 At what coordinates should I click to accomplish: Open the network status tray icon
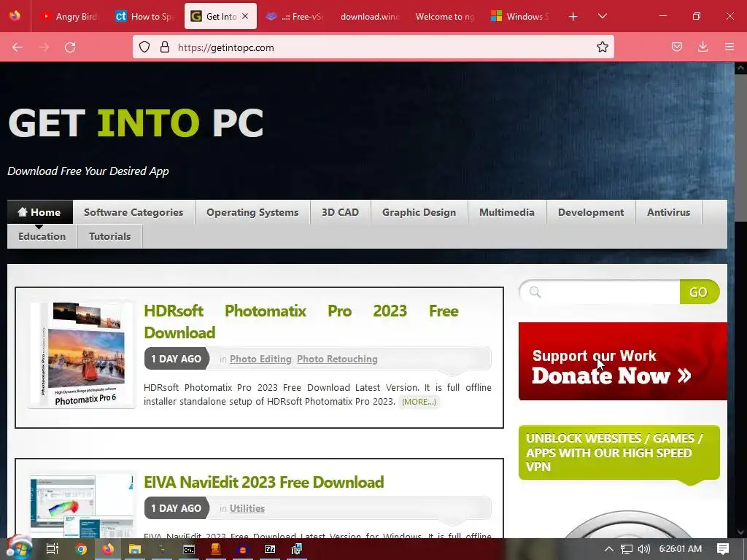pyautogui.click(x=626, y=549)
